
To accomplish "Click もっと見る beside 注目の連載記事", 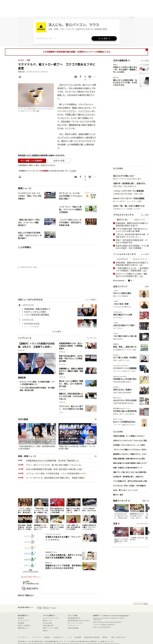I will point(145,60).
